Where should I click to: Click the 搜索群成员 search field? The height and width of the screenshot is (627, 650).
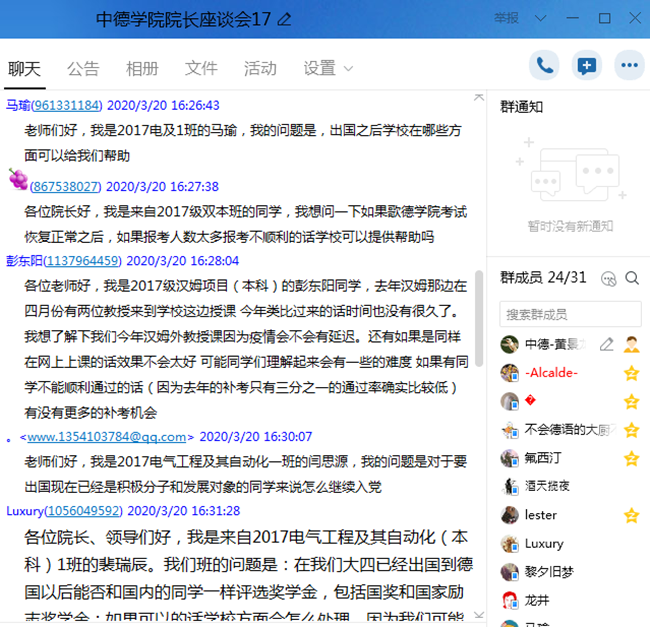[570, 314]
